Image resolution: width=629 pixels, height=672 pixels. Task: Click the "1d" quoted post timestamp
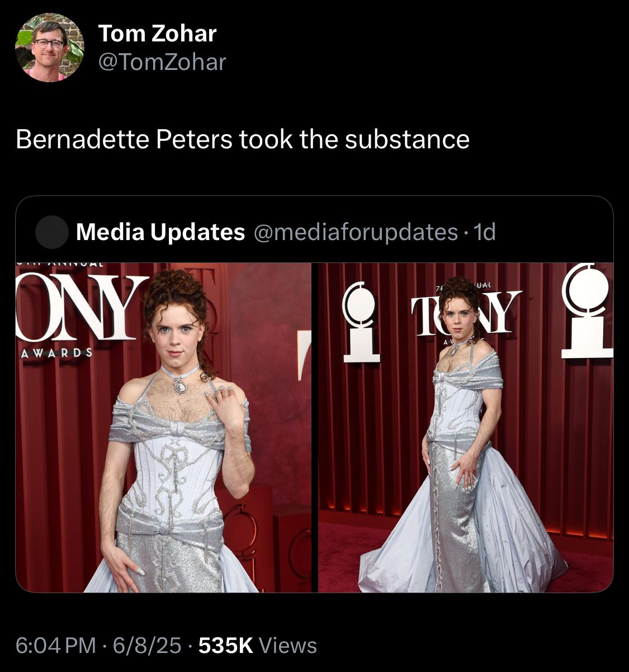(484, 232)
